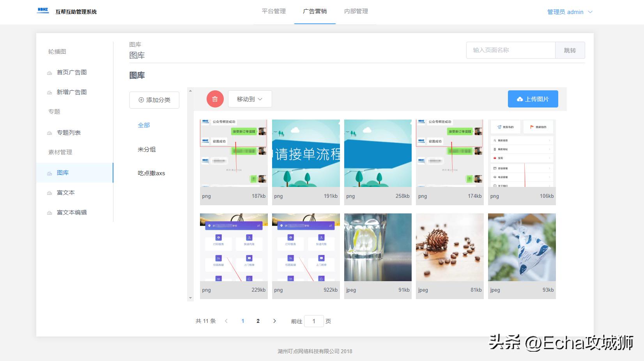Click the plus icon beside 添加分类
This screenshot has height=361, width=644.
click(x=141, y=100)
